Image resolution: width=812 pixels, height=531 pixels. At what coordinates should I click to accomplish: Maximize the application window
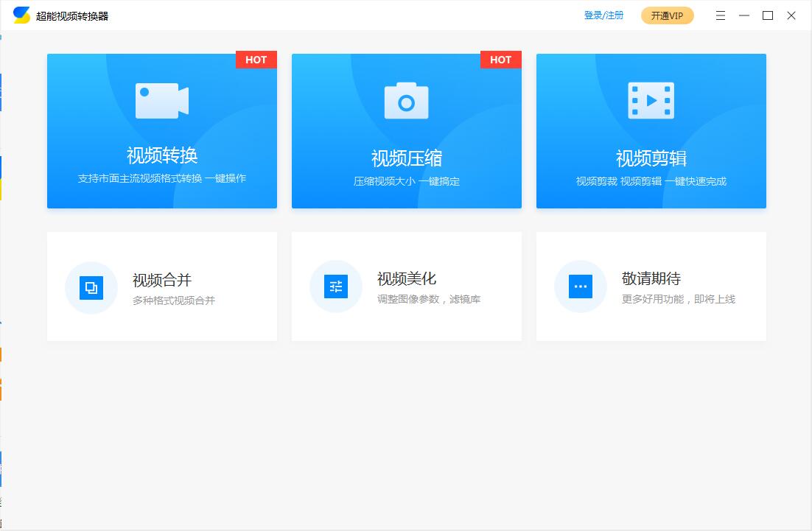tap(768, 15)
